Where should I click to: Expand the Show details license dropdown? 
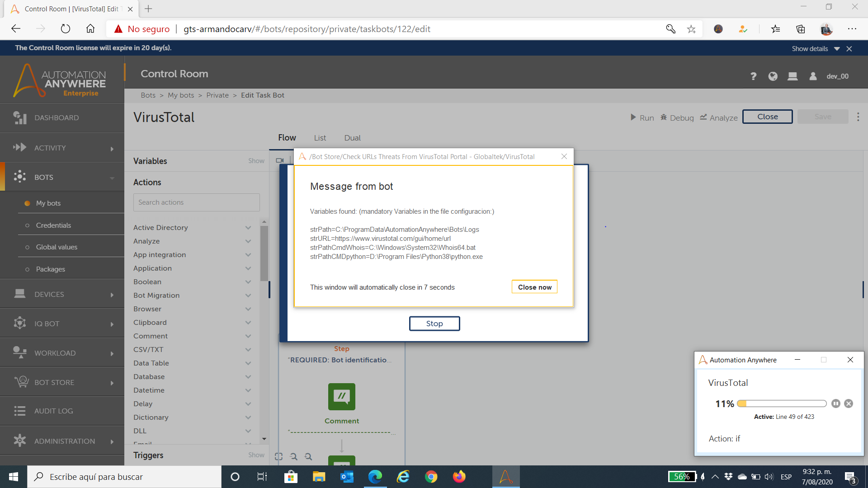coord(837,48)
